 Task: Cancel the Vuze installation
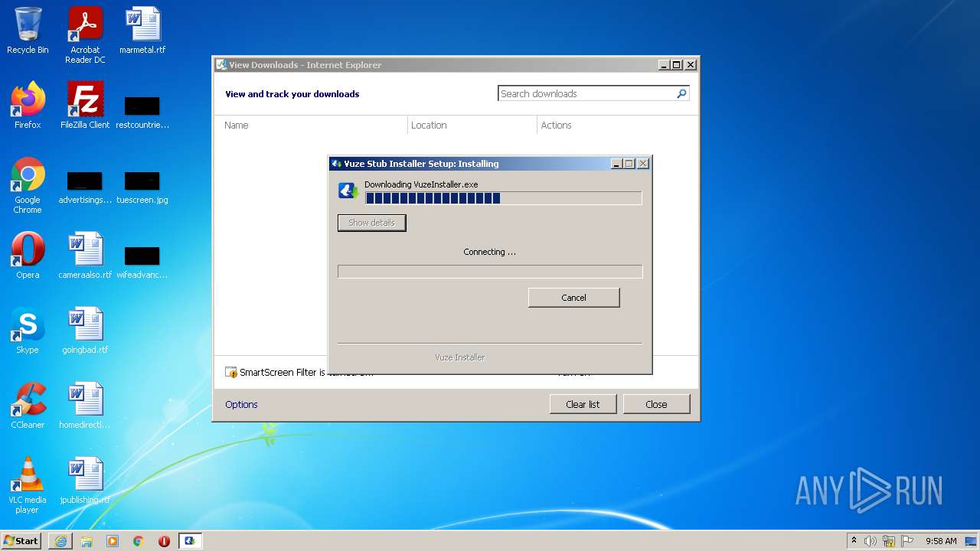point(573,298)
